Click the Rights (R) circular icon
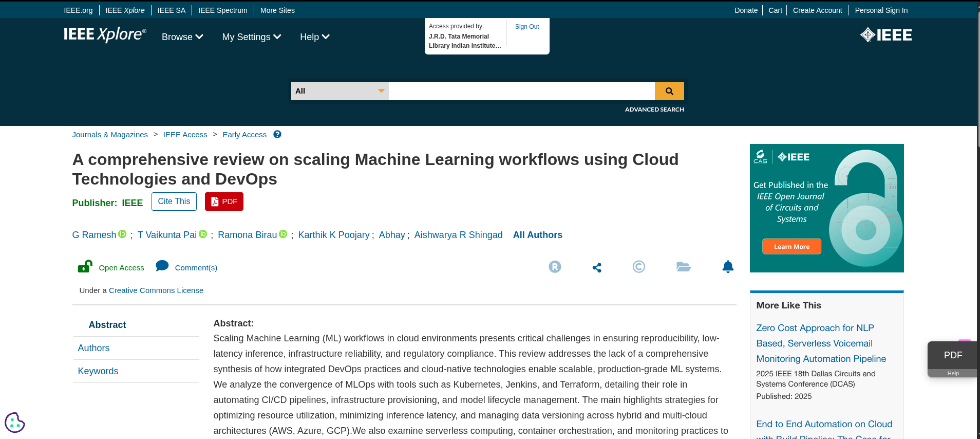This screenshot has height=439, width=980. tap(555, 267)
